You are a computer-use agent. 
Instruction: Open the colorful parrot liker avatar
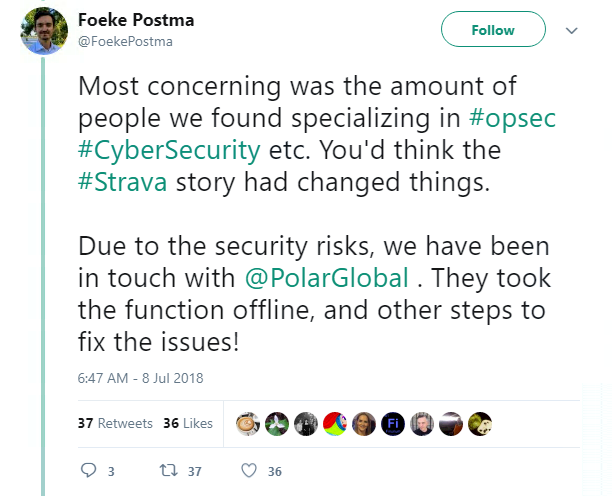(x=335, y=424)
